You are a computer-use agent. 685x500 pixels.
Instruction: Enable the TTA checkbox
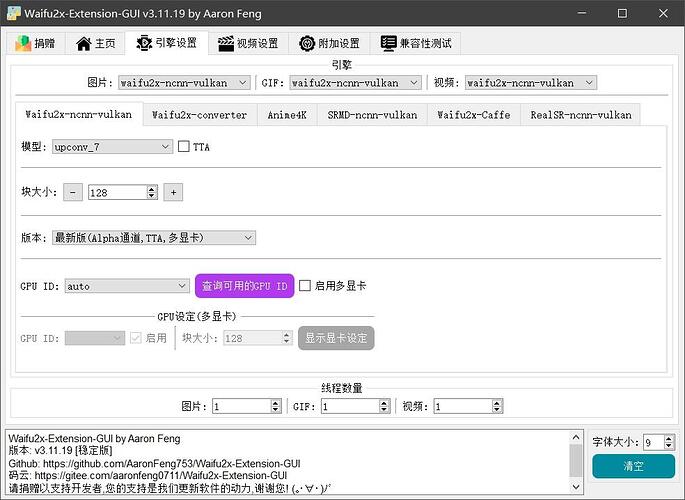click(184, 146)
